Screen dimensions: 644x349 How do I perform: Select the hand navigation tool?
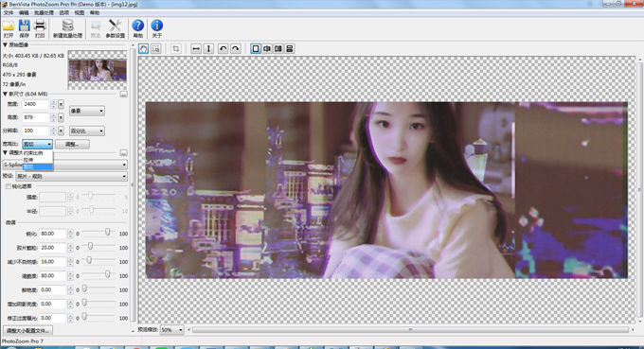click(x=143, y=49)
